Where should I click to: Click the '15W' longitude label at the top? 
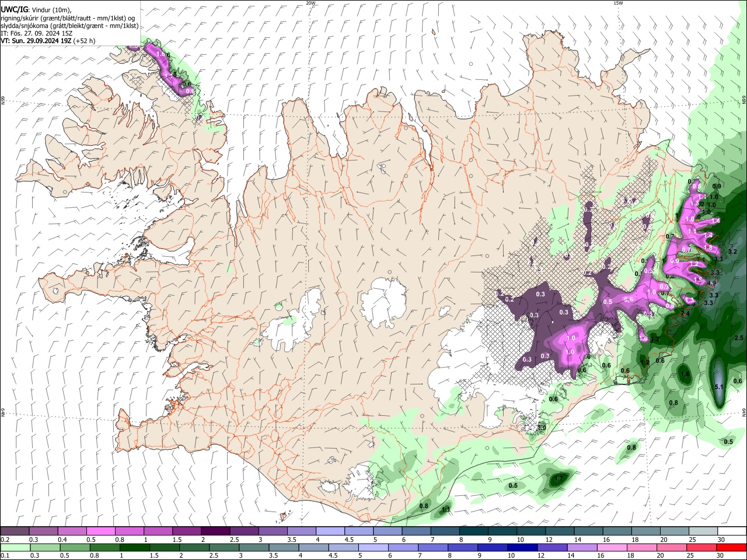(618, 3)
